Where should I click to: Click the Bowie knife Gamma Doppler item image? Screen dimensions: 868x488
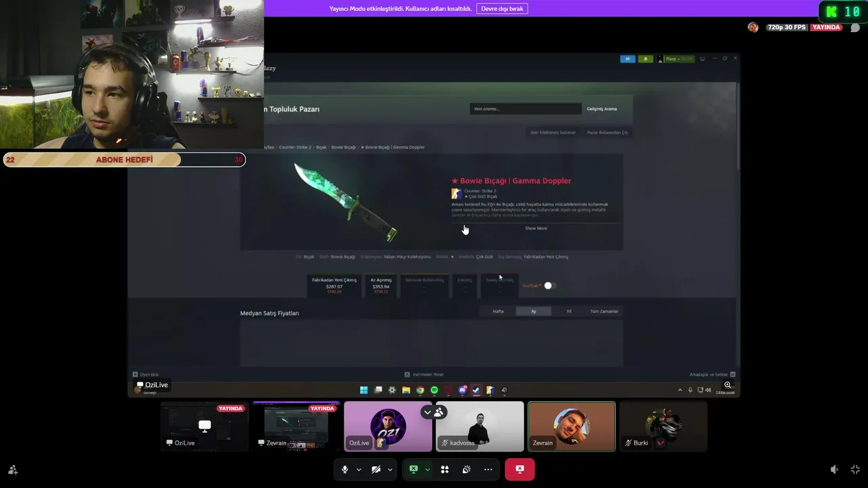point(346,202)
